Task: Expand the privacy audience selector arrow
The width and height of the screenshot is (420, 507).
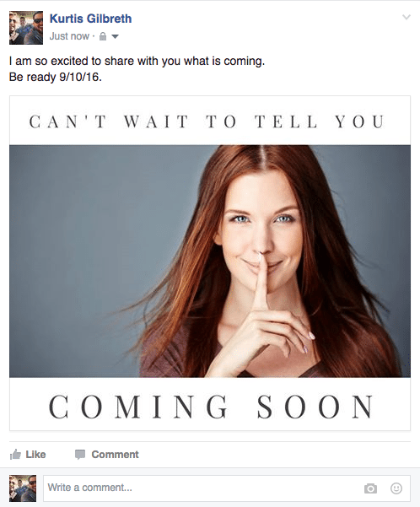Action: point(115,36)
